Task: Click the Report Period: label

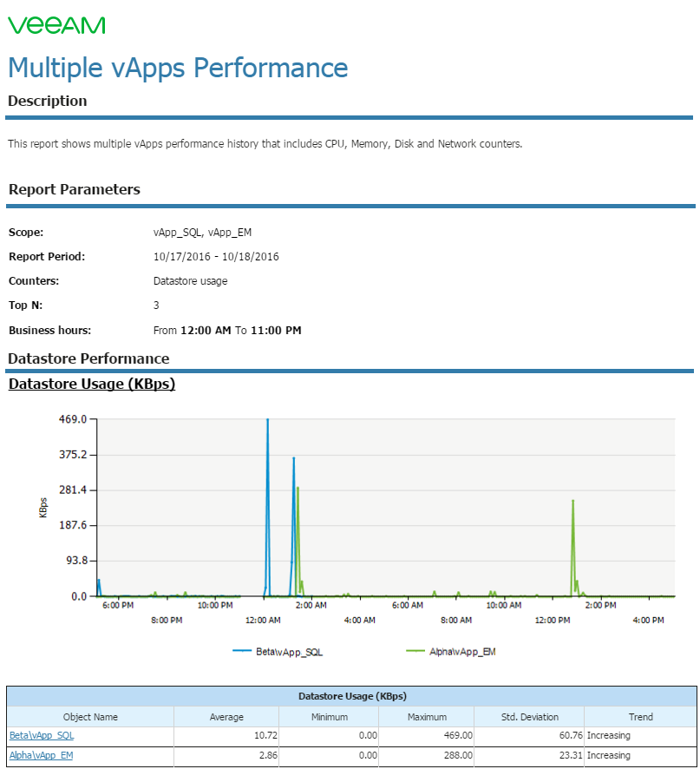Action: 47,257
